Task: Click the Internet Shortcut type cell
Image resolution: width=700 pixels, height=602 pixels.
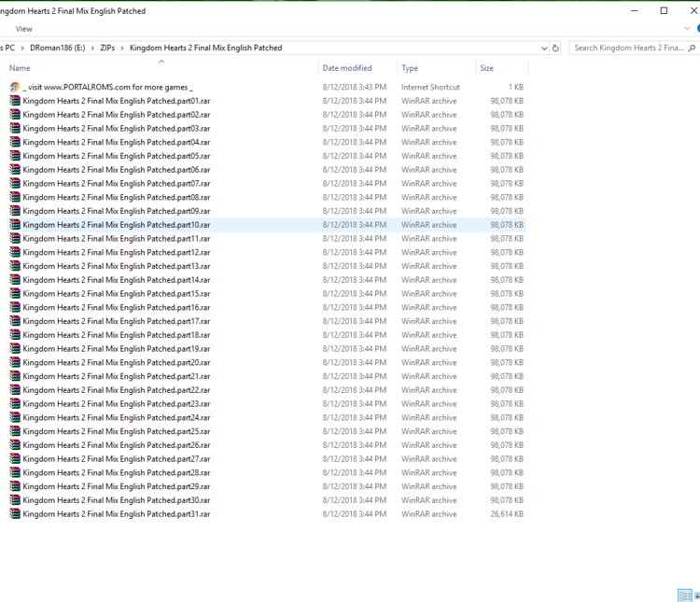Action: coord(430,87)
